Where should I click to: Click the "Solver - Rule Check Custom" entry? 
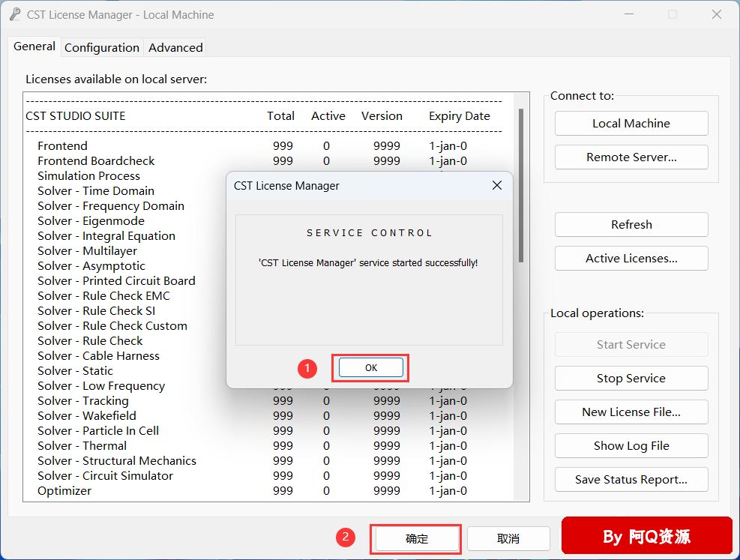point(112,326)
